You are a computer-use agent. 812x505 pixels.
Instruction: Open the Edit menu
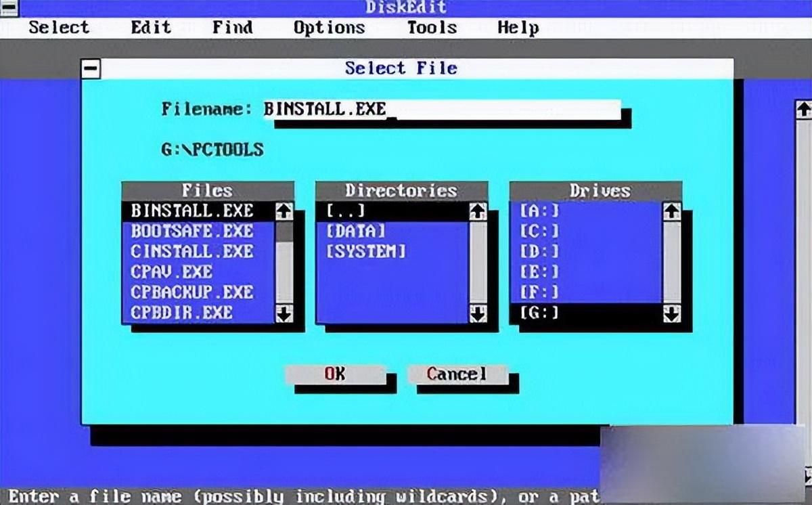pyautogui.click(x=151, y=28)
